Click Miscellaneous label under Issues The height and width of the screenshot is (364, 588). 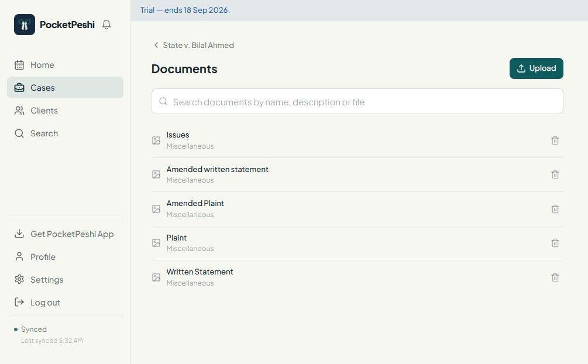point(190,146)
